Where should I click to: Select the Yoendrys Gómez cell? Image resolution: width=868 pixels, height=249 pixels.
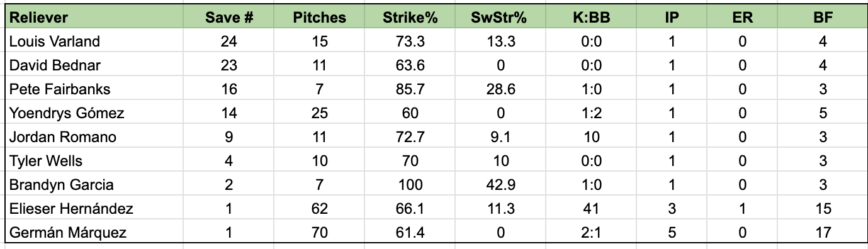[94, 113]
